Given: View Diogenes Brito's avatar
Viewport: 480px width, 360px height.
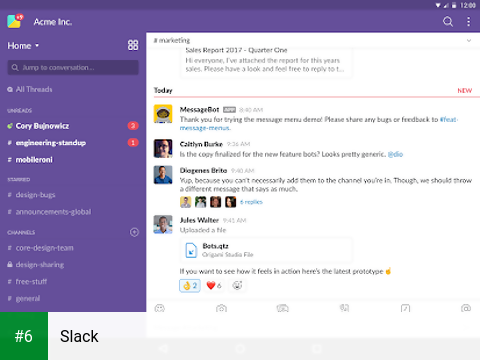Looking at the screenshot, I should [x=163, y=175].
